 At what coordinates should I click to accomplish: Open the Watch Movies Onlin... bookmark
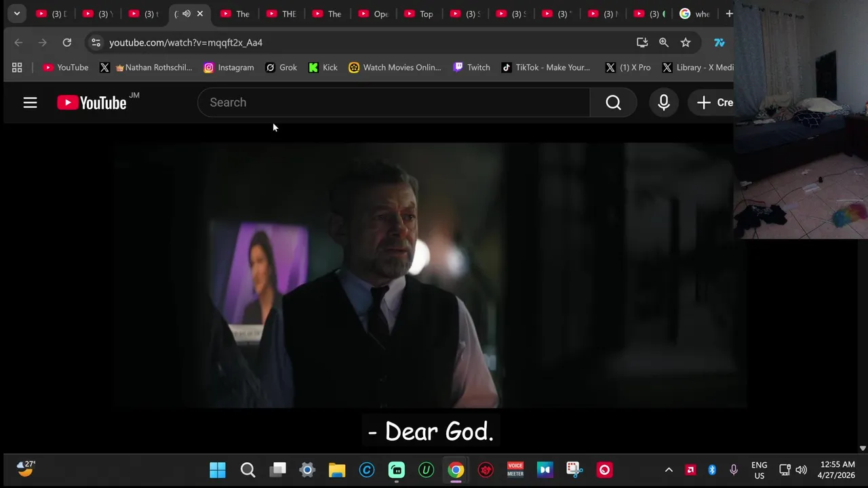click(395, 67)
